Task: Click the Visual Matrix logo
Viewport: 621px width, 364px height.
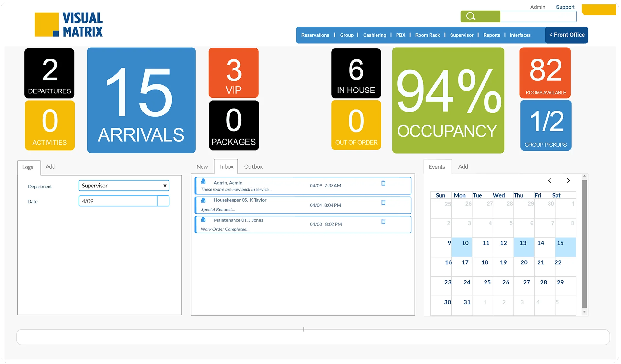Action: click(69, 25)
